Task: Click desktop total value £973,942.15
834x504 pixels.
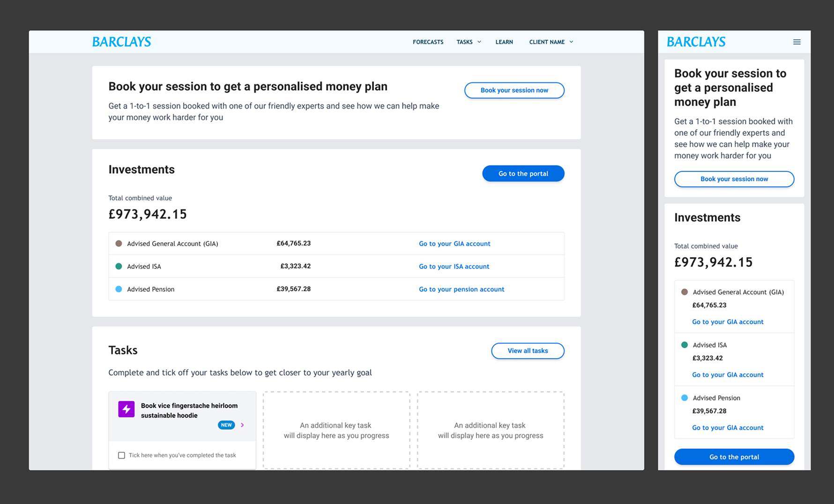Action: [148, 214]
